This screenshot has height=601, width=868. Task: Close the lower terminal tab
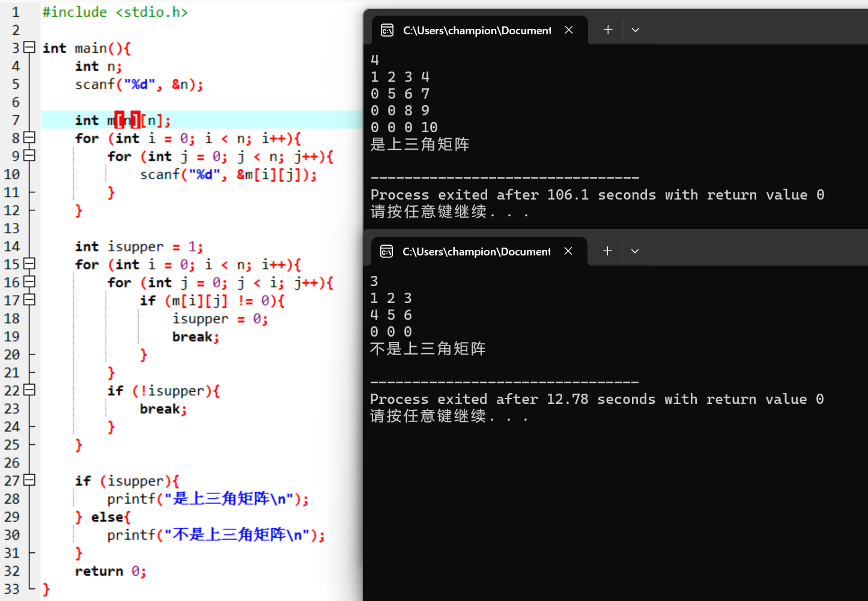point(568,251)
